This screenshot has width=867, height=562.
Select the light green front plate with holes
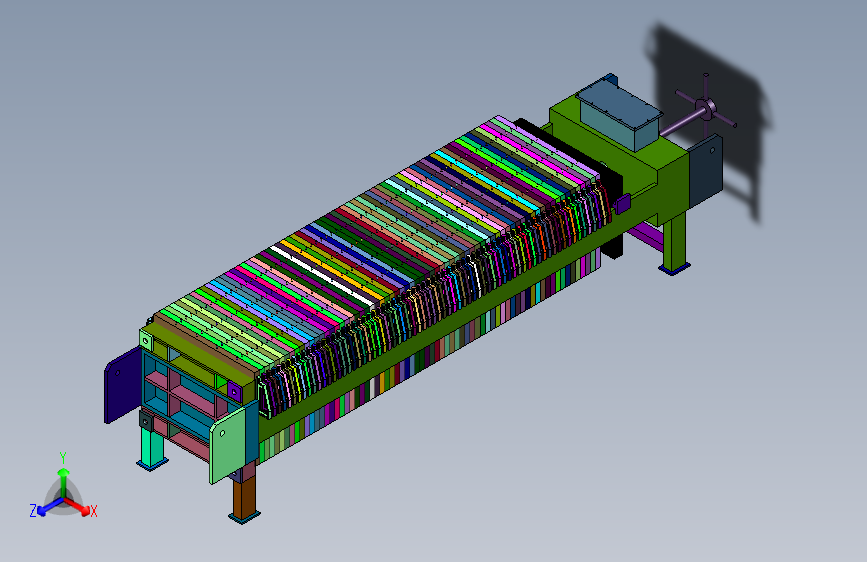[227, 445]
